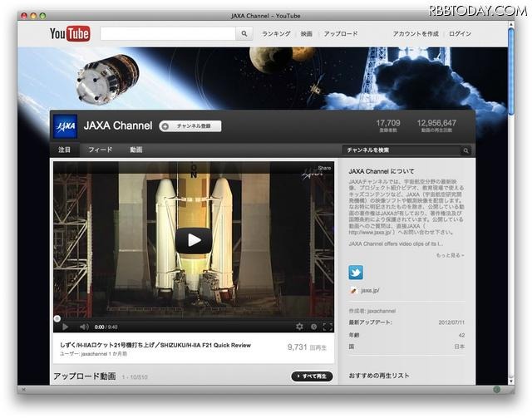Click the 9,731 views text
The image size is (532, 418).
tap(307, 347)
